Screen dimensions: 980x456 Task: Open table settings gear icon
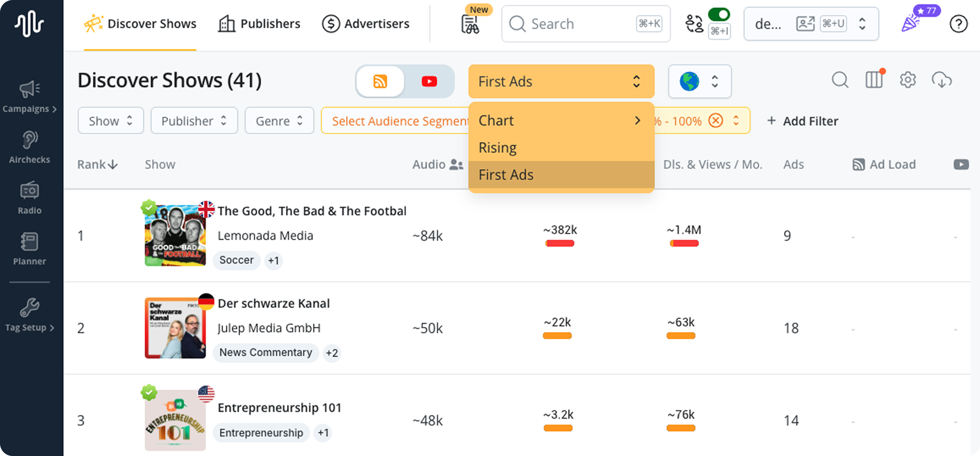908,80
